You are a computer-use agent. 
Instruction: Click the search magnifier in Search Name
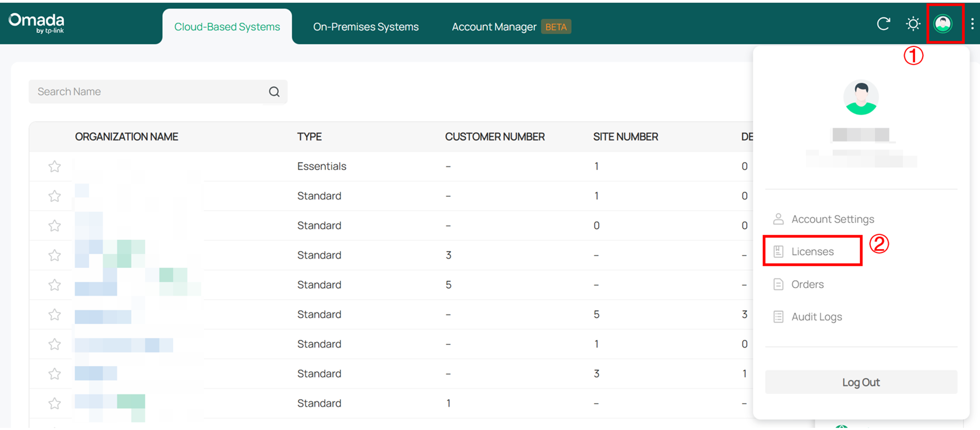(x=274, y=91)
